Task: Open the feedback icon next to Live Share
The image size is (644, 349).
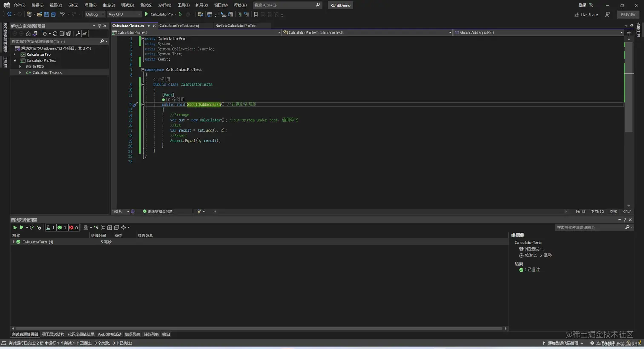Action: tap(607, 14)
